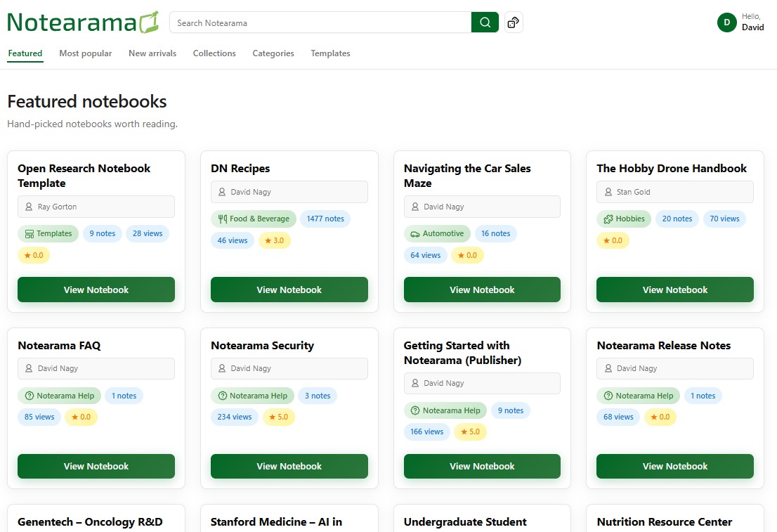The height and width of the screenshot is (532, 777).
Task: Open the DN Recipes card title
Action: click(x=240, y=169)
